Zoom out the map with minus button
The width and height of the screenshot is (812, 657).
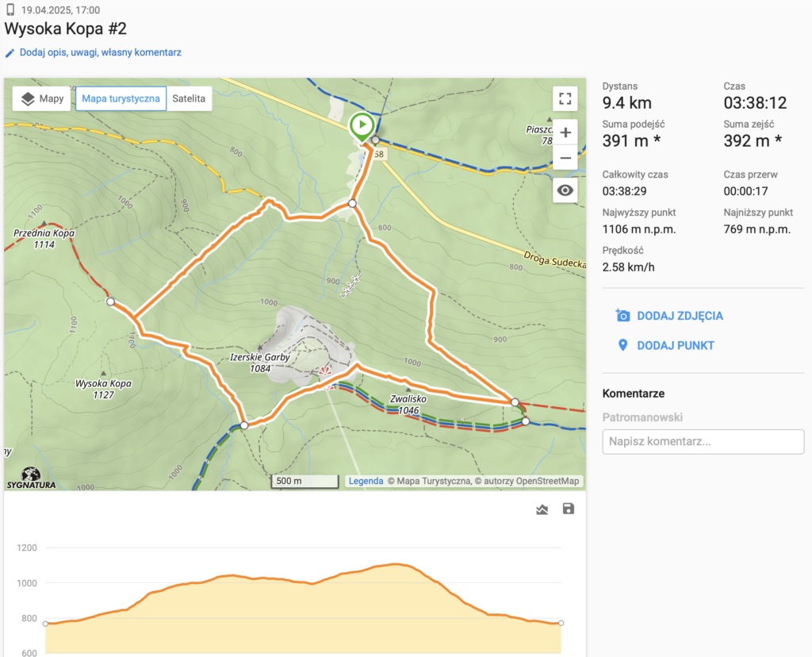point(565,158)
